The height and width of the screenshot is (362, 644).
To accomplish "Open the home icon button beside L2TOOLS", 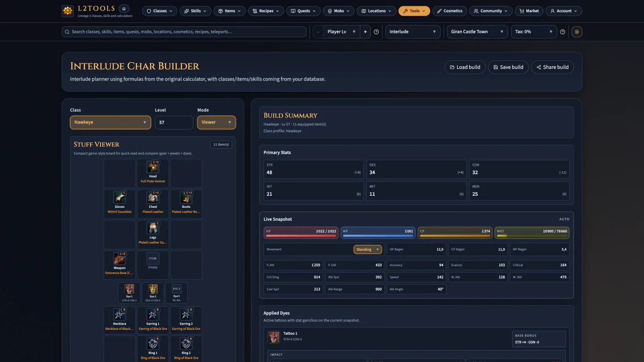I will [x=124, y=8].
